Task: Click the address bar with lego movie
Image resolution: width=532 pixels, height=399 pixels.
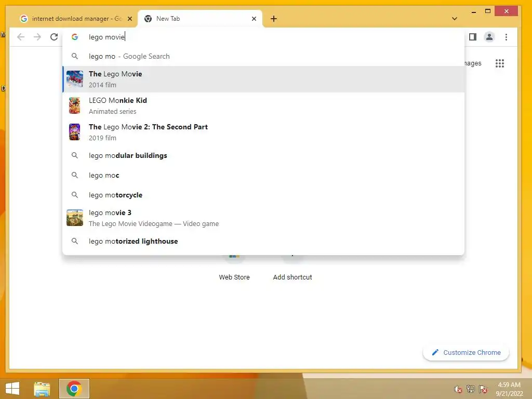Action: (x=264, y=37)
